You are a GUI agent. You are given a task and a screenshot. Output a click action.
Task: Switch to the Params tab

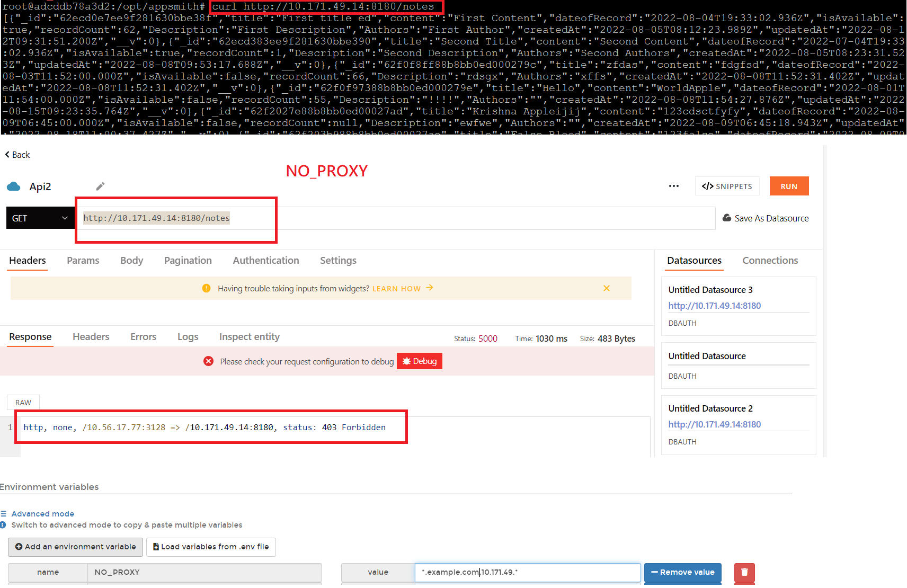pos(83,260)
